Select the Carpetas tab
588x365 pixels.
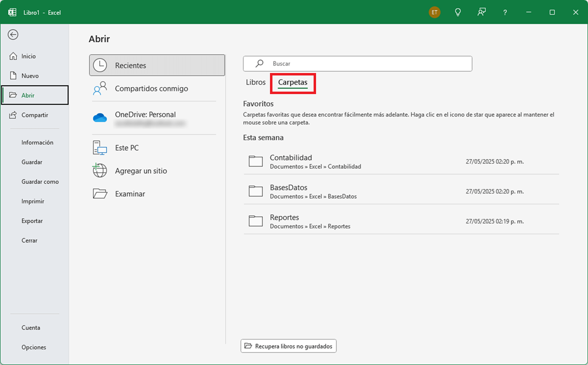coord(293,83)
